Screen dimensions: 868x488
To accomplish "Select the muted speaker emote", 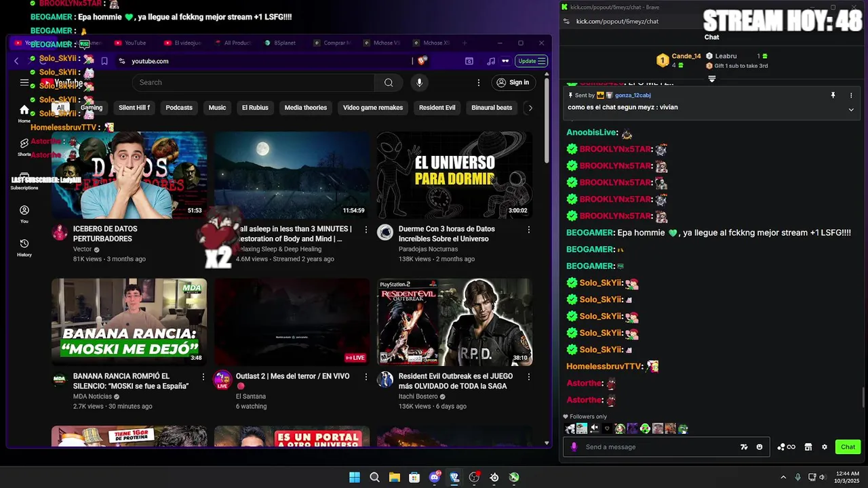I will 595,428.
